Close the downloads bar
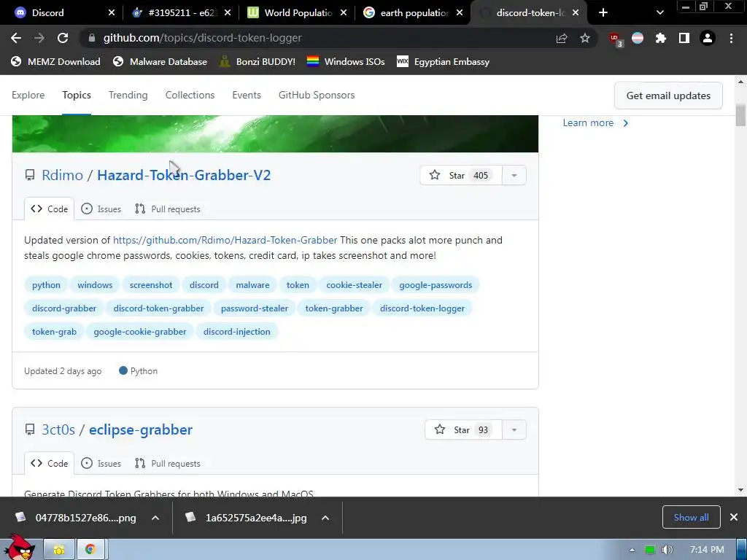This screenshot has width=747, height=560. [734, 517]
